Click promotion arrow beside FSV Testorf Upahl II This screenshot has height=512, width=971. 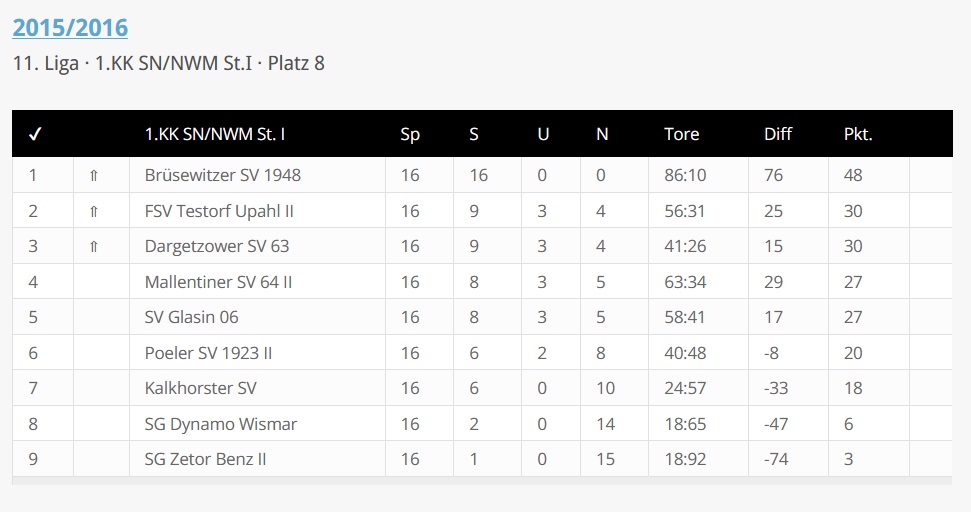coord(94,211)
